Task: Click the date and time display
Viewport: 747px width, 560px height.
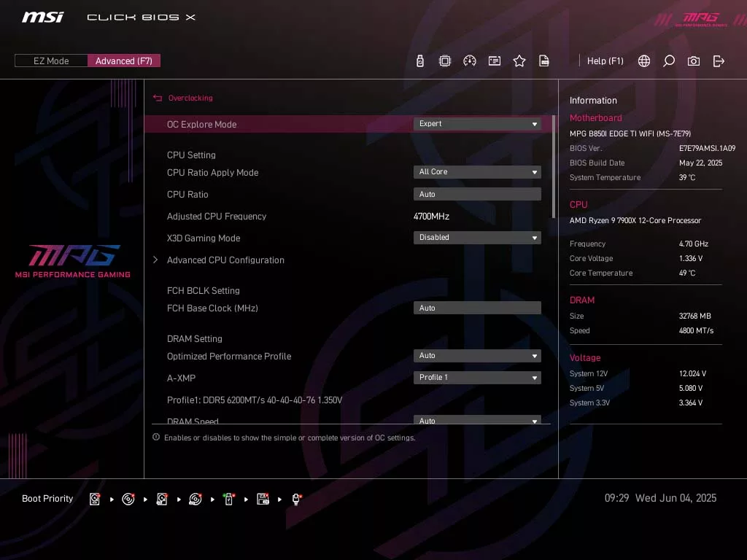Action: 660,498
